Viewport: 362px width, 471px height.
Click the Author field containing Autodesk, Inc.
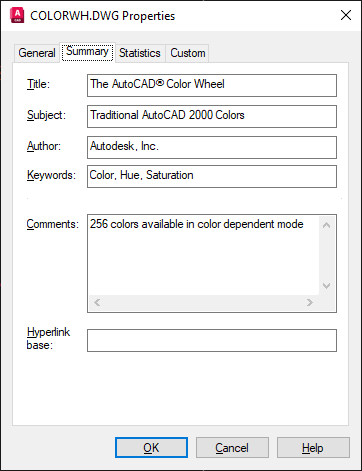[212, 147]
